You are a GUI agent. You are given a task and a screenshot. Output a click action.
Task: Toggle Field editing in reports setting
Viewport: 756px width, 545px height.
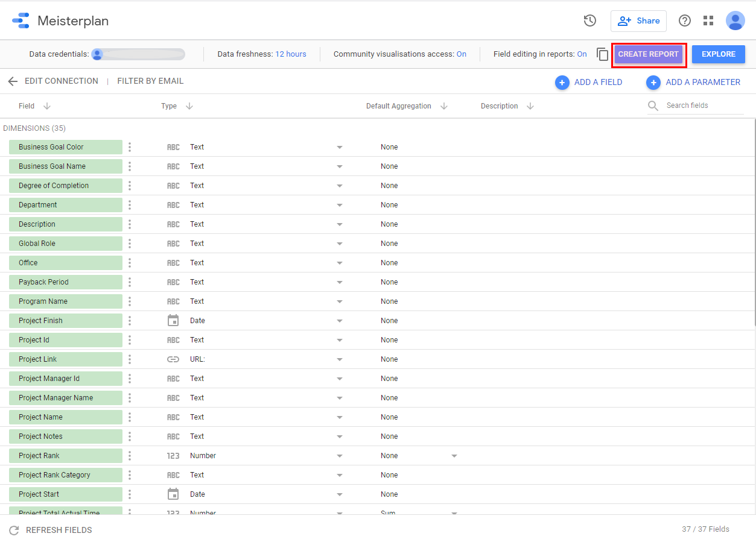point(582,54)
